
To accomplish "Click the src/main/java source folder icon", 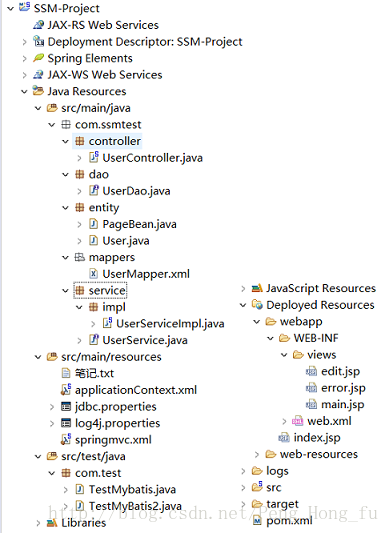I will [x=52, y=108].
